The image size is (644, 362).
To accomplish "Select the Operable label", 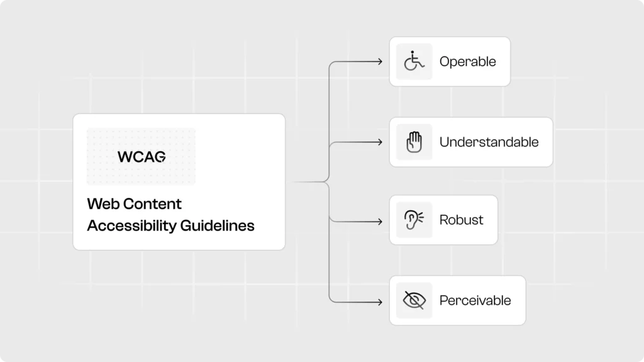I will point(467,62).
